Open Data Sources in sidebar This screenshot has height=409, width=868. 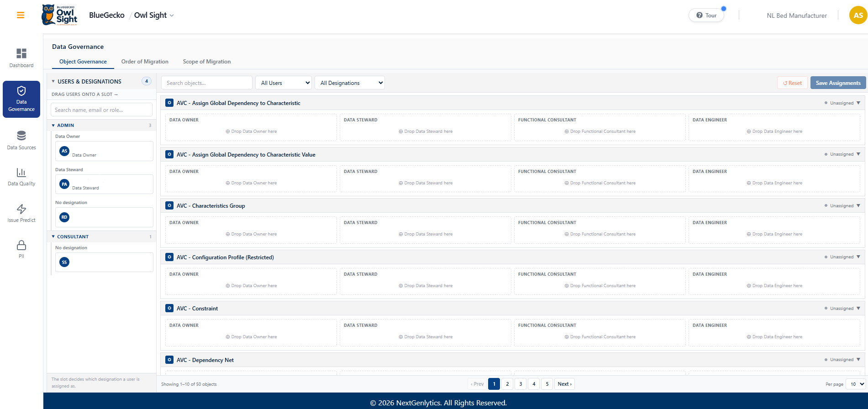tap(21, 140)
